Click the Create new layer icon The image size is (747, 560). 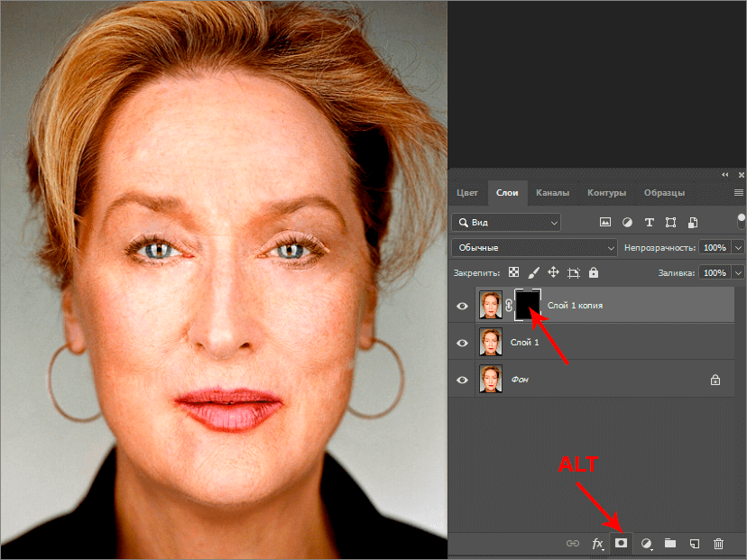coord(694,544)
